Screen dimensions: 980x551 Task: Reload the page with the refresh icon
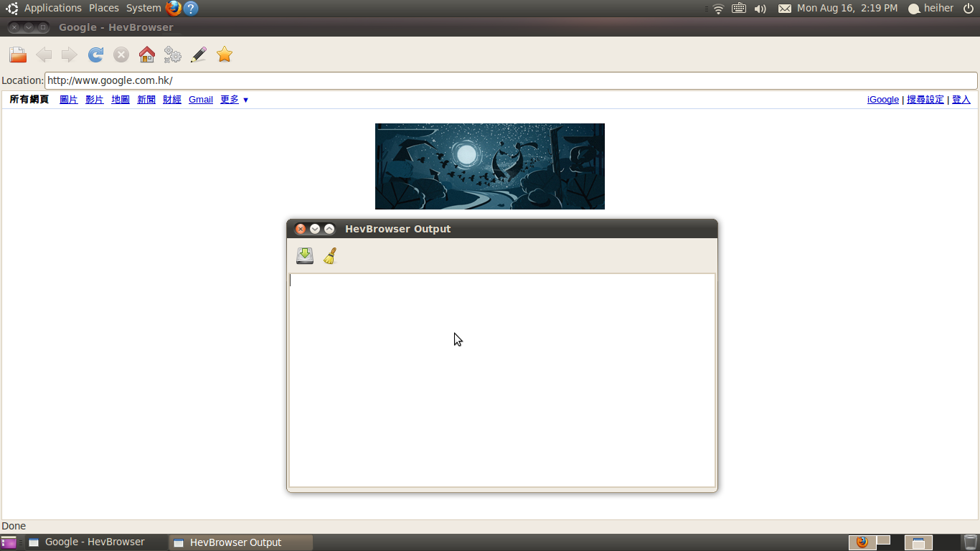pos(95,55)
